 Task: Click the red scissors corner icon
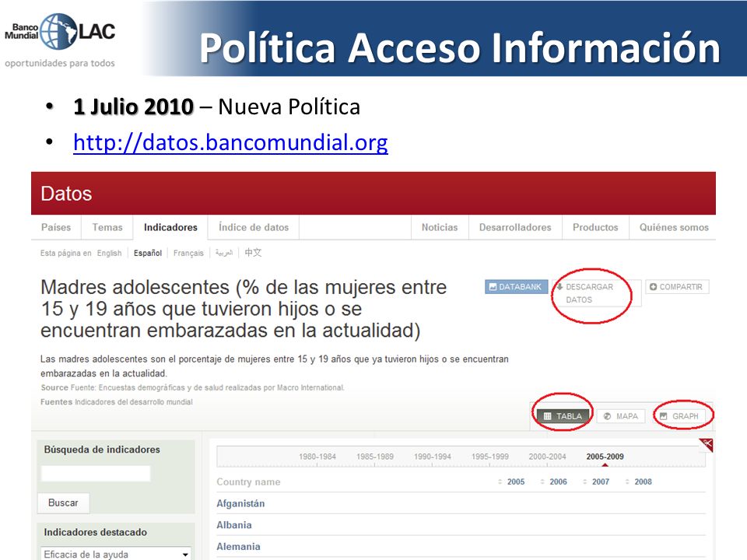click(707, 445)
